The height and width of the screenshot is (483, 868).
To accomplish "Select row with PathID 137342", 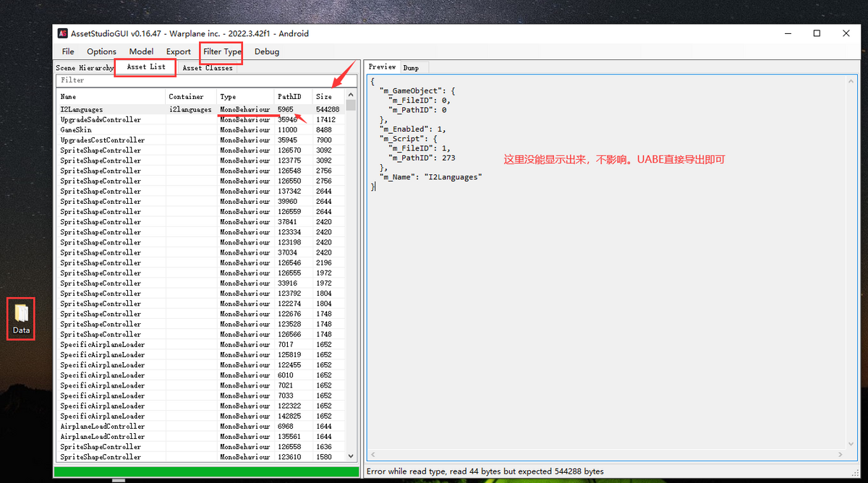I will pyautogui.click(x=201, y=191).
